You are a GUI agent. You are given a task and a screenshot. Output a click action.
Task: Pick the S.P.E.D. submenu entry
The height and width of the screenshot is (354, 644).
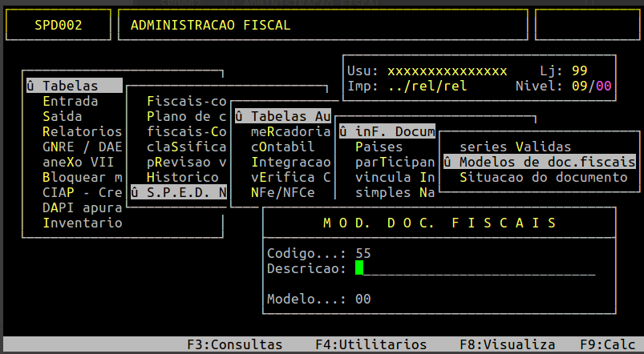[x=179, y=192]
